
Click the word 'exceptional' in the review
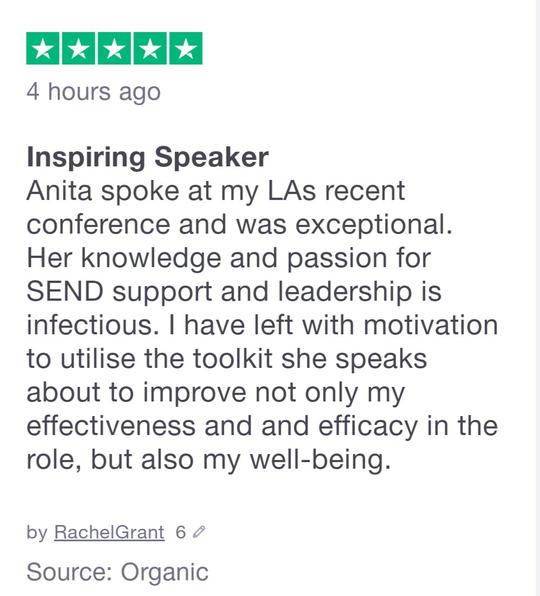(x=370, y=225)
